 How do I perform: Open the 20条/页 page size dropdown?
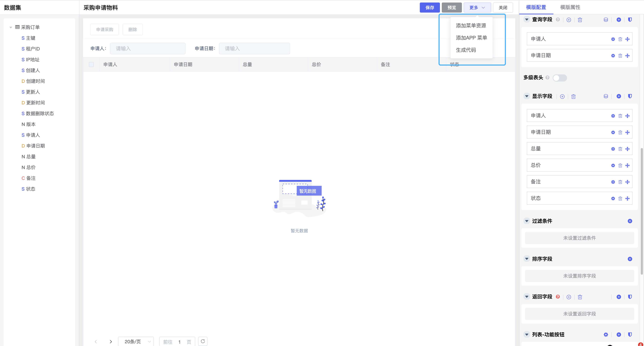[136, 342]
